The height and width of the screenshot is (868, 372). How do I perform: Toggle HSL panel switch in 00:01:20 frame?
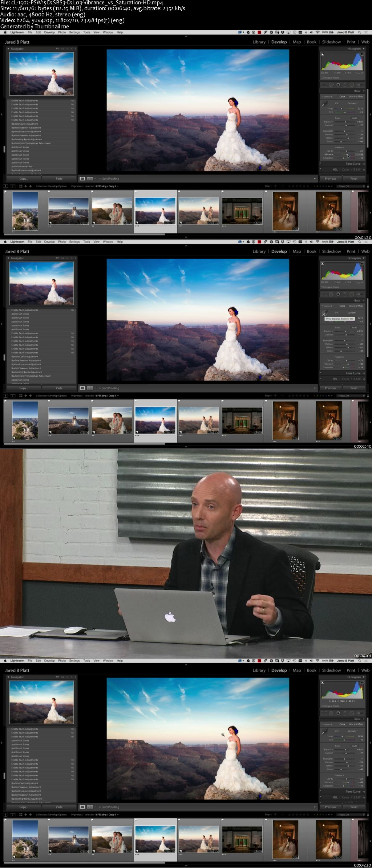pos(321,169)
